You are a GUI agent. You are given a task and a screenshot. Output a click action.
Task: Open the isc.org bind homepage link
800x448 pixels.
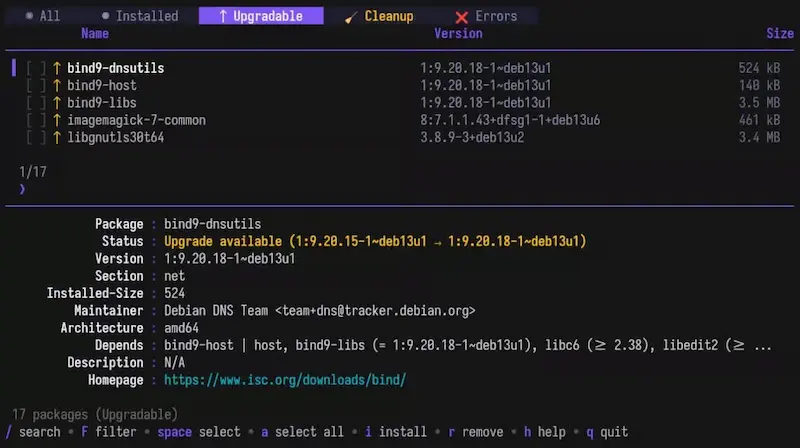click(x=284, y=380)
